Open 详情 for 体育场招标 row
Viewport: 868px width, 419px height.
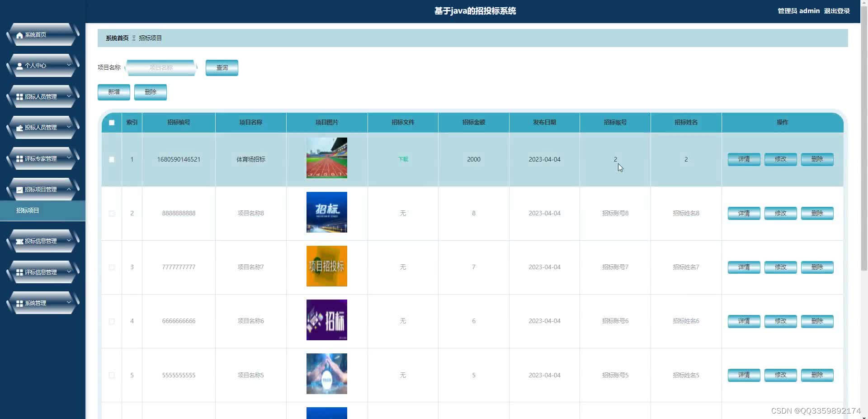click(744, 159)
